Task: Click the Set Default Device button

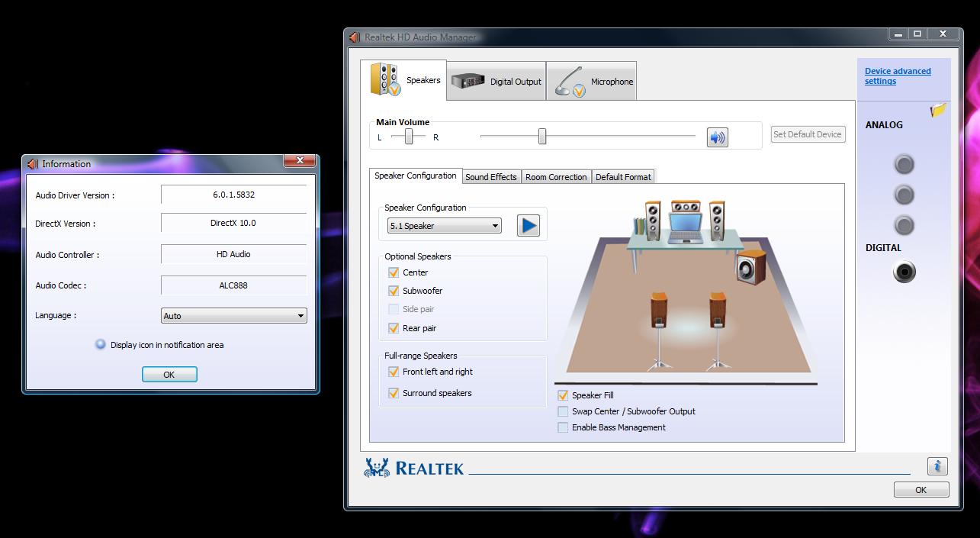Action: [808, 134]
